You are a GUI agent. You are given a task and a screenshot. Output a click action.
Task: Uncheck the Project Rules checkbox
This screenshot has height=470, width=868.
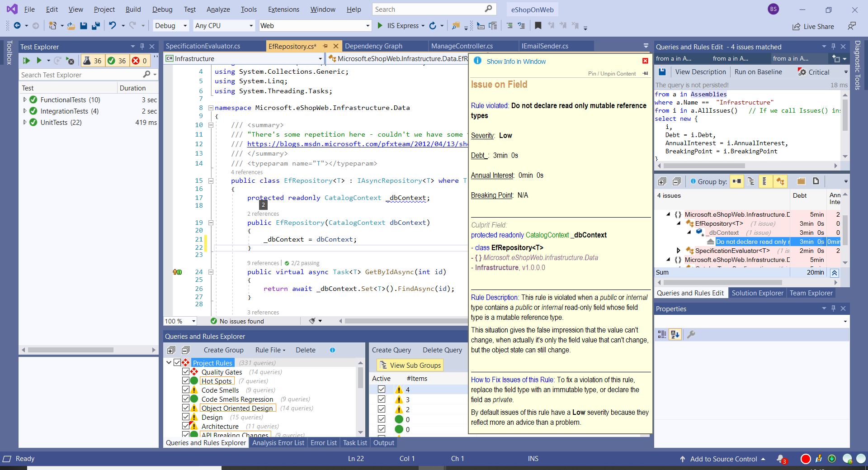(x=177, y=363)
